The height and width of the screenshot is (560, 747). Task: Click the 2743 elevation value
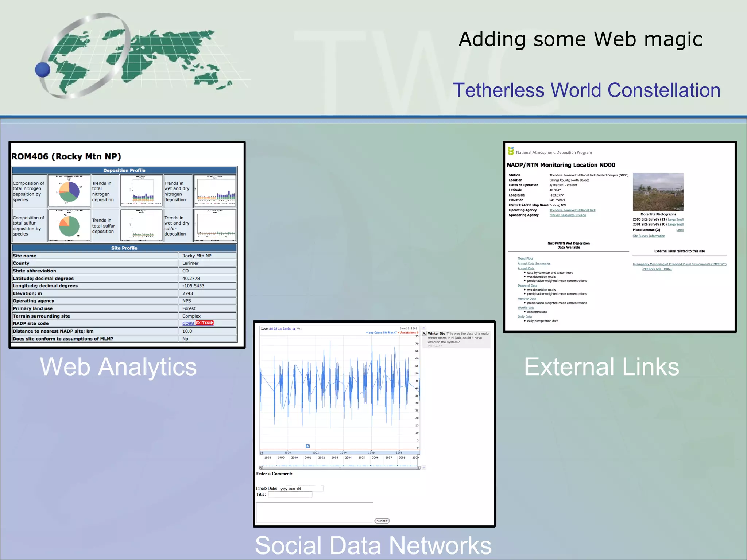pyautogui.click(x=188, y=293)
